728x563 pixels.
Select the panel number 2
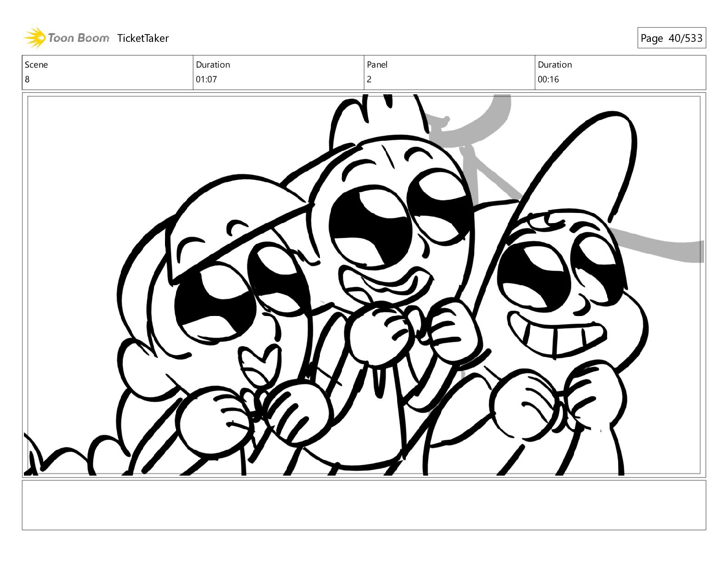pos(369,79)
